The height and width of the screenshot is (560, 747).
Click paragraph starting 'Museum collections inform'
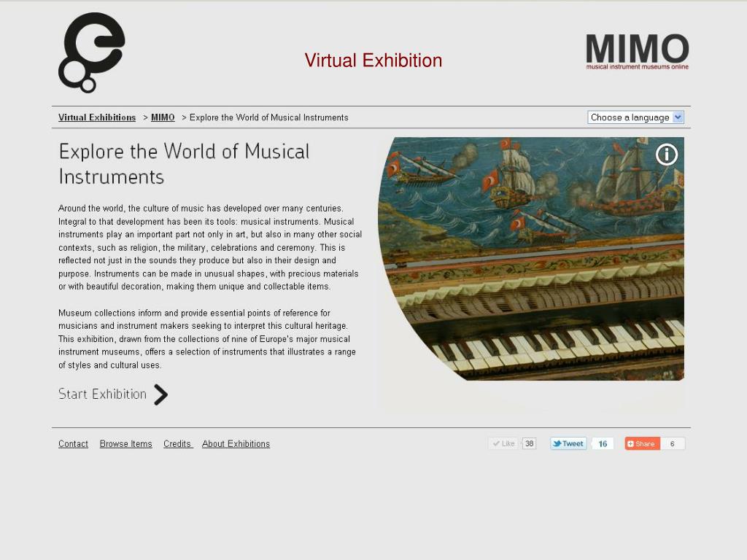(x=207, y=339)
